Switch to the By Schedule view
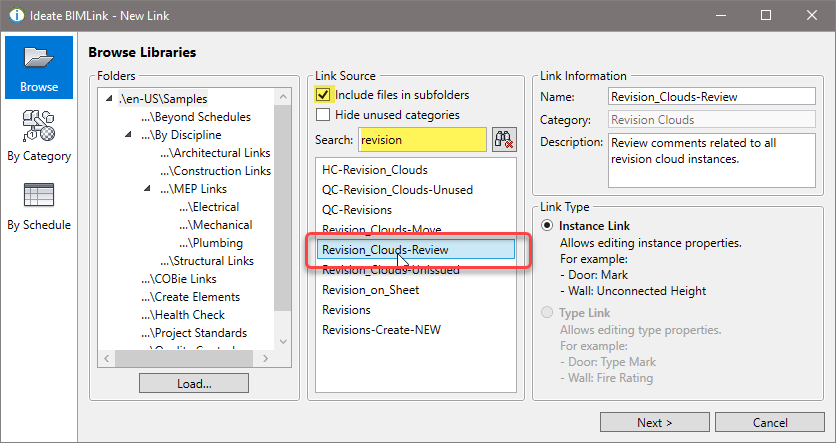The height and width of the screenshot is (443, 836). click(x=39, y=206)
